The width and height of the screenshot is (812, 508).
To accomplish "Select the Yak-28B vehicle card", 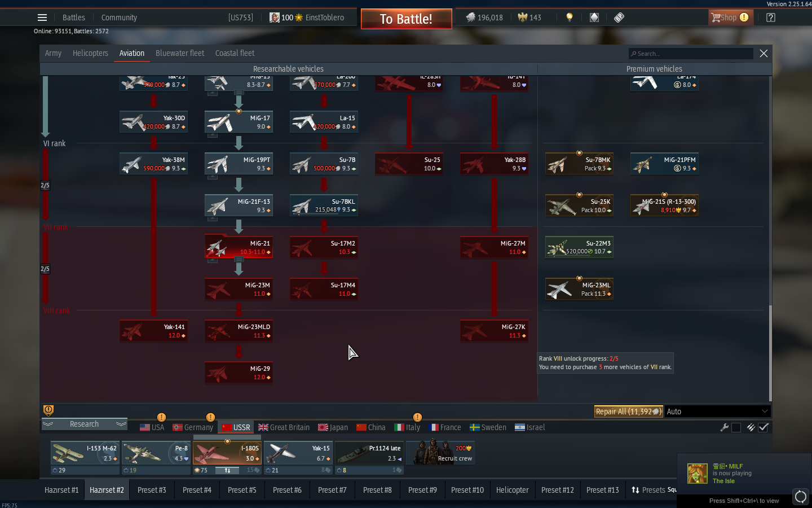I will 494,164.
